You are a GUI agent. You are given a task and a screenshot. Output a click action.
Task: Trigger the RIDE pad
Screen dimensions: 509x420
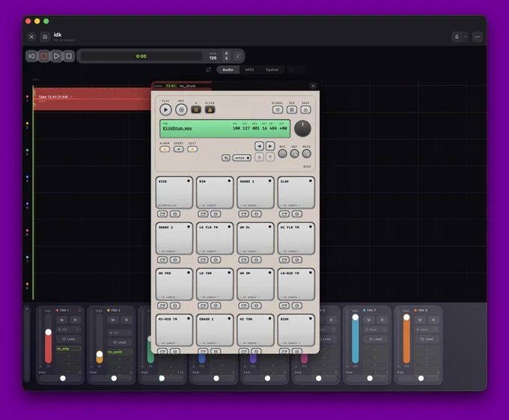(296, 330)
